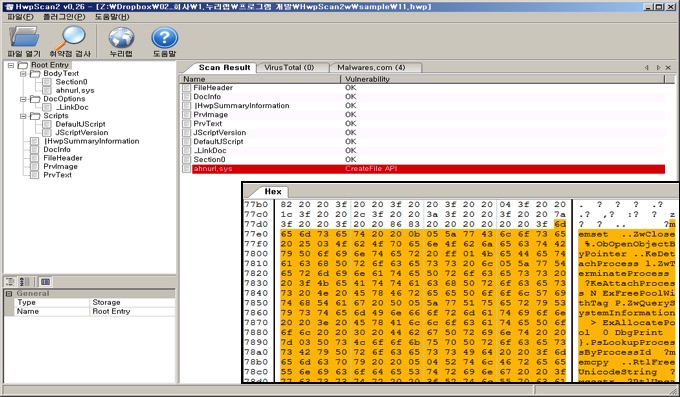Open the 파일(F) menu
The height and width of the screenshot is (397, 680).
click(x=20, y=16)
